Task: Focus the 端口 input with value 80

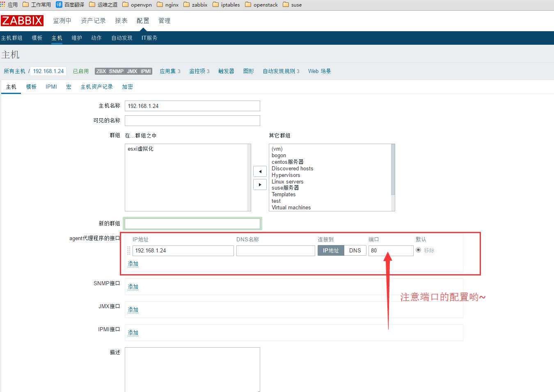Action: (x=391, y=250)
